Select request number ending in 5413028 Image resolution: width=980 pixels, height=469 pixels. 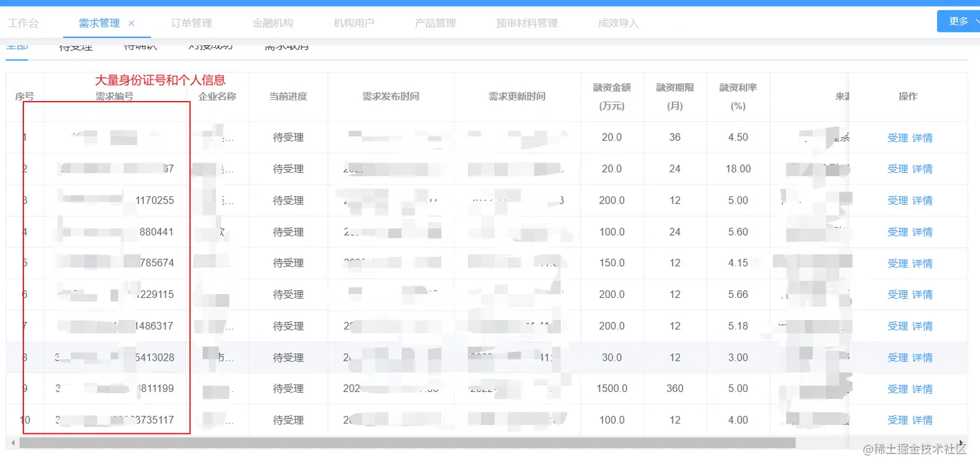[x=115, y=358]
